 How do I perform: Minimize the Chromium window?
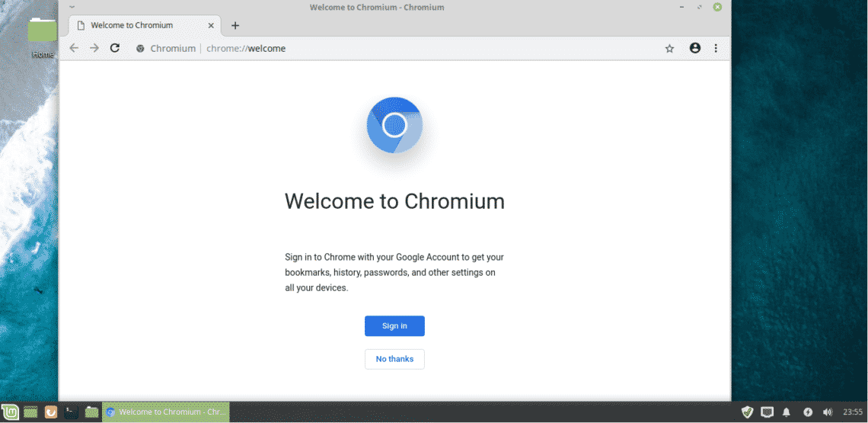tap(681, 7)
